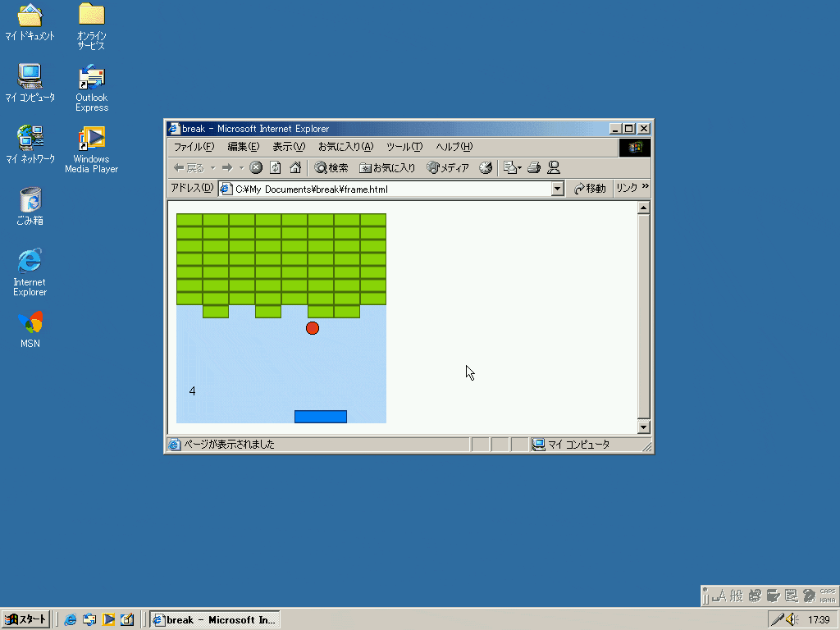Open the address bar history dropdown
840x630 pixels.
558,188
